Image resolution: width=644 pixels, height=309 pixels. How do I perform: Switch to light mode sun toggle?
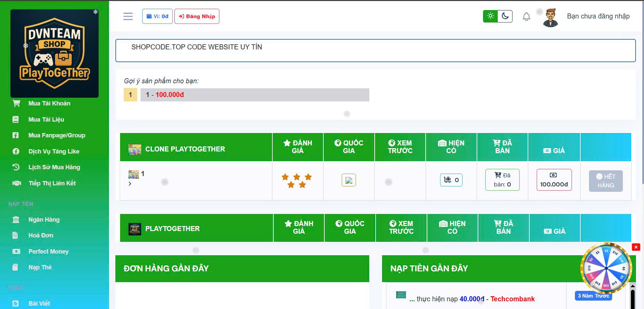[x=490, y=16]
